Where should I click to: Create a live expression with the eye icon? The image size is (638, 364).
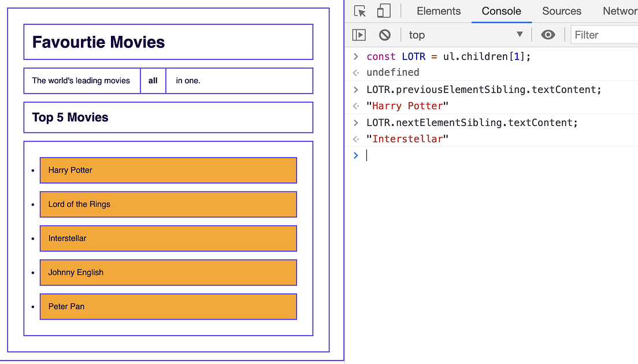click(548, 35)
